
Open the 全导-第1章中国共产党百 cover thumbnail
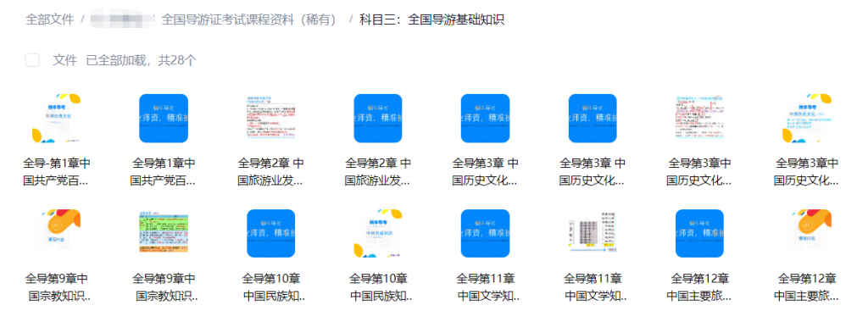tap(56, 119)
